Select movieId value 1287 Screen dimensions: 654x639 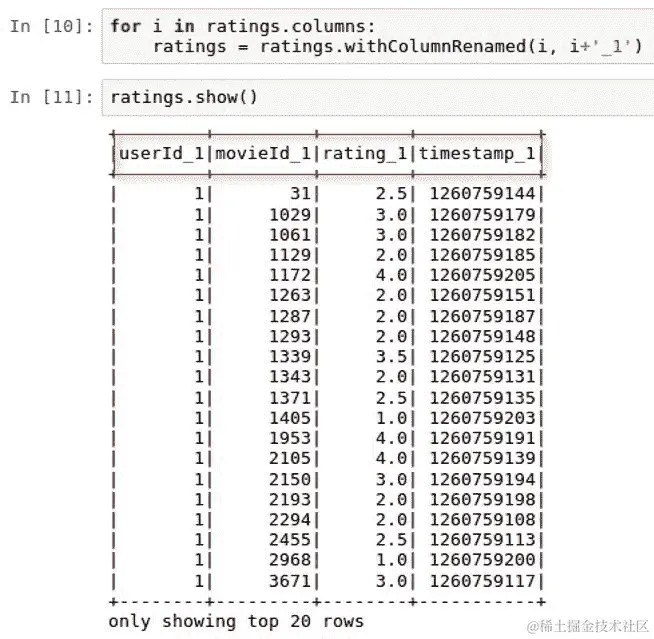tap(290, 316)
